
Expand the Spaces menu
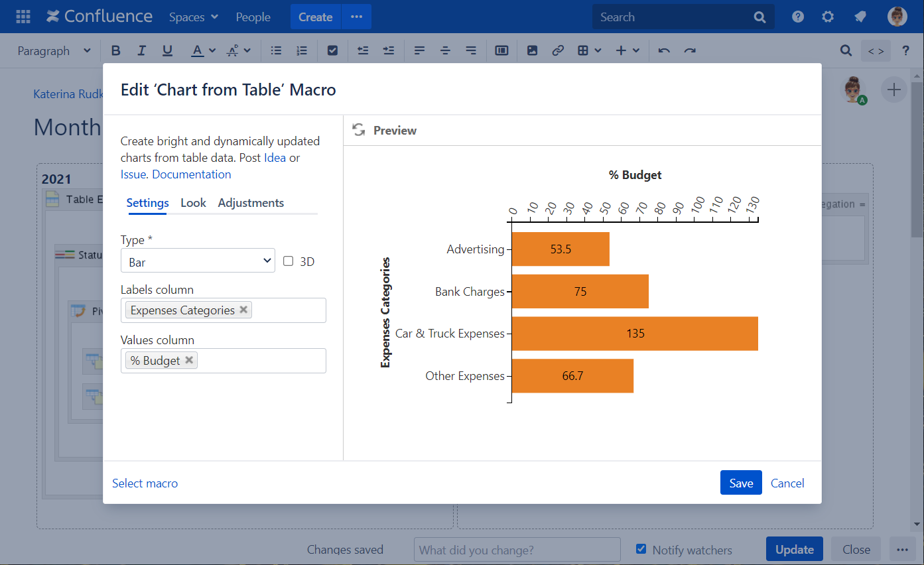click(193, 17)
